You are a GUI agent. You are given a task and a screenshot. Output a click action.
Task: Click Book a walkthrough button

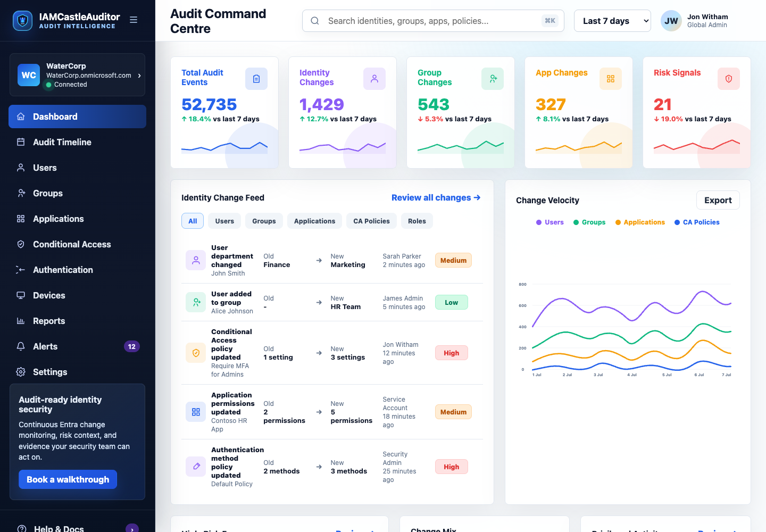coord(68,479)
